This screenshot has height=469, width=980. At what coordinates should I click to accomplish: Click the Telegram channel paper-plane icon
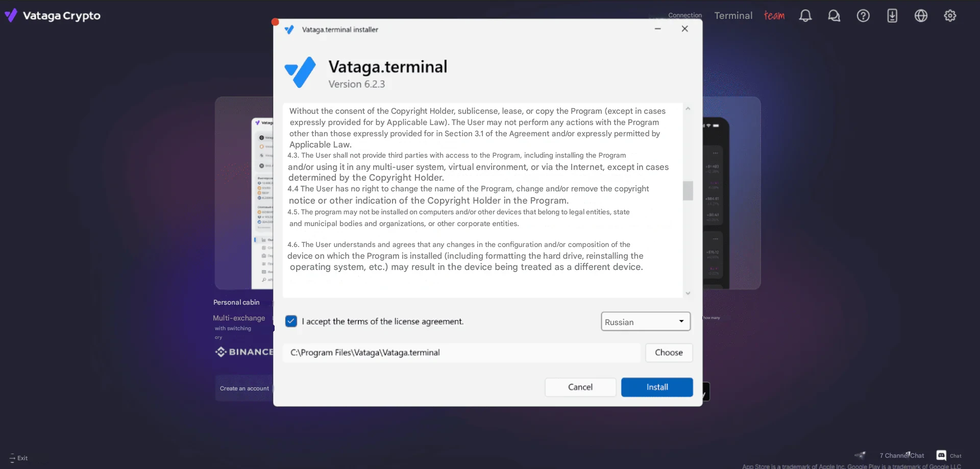[861, 455]
